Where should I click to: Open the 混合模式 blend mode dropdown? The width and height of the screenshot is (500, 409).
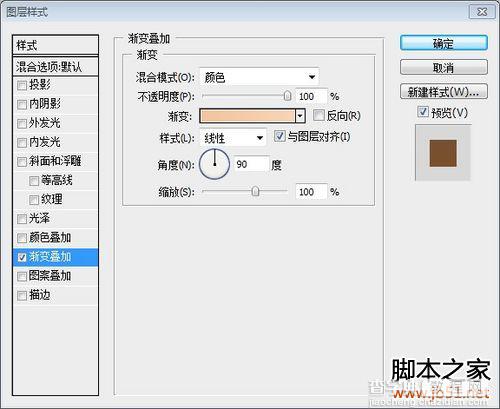(259, 77)
